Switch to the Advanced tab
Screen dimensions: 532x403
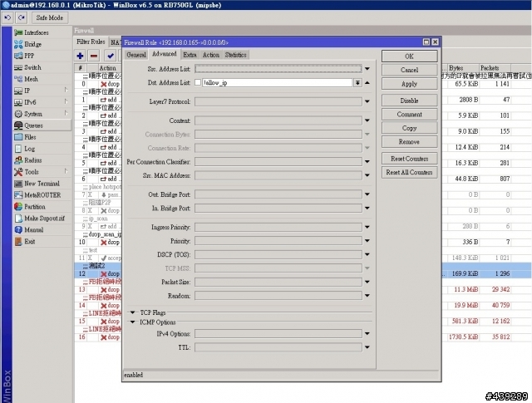[165, 54]
